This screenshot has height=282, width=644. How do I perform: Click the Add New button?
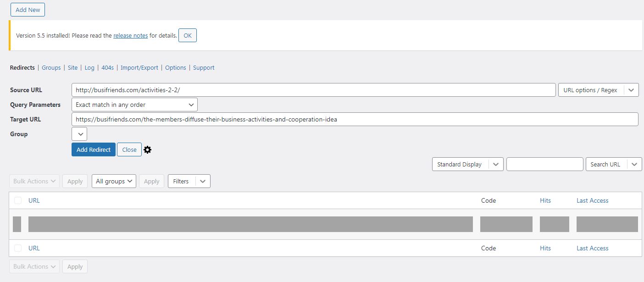pyautogui.click(x=28, y=10)
